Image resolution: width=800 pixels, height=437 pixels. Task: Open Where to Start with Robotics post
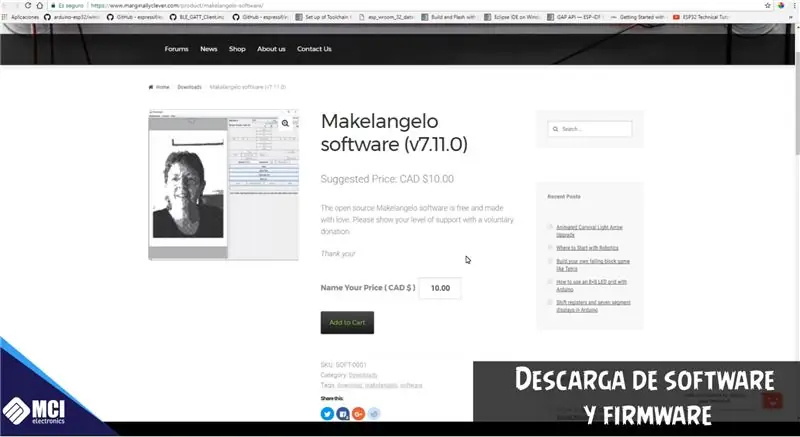587,248
